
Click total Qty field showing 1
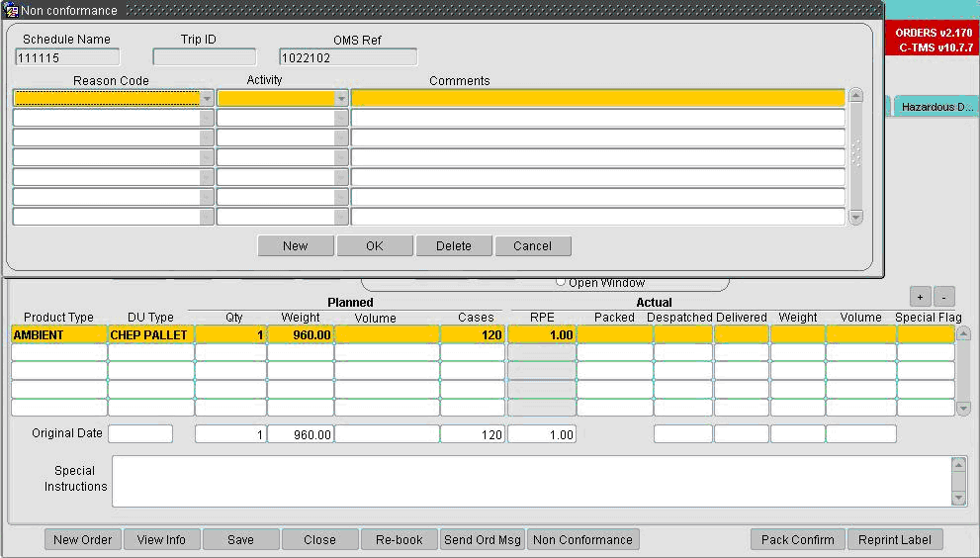(x=230, y=434)
